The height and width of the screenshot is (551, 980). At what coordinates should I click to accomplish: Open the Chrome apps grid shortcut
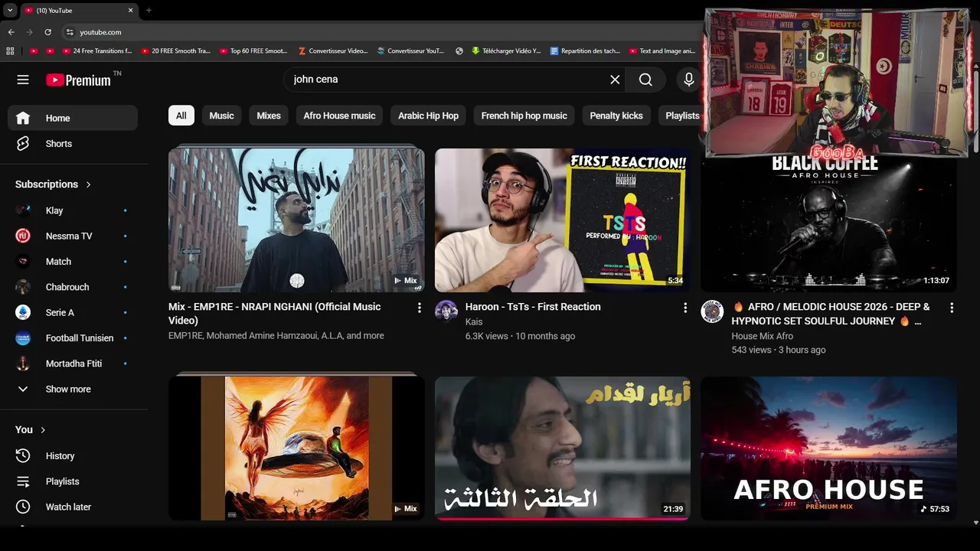(10, 51)
